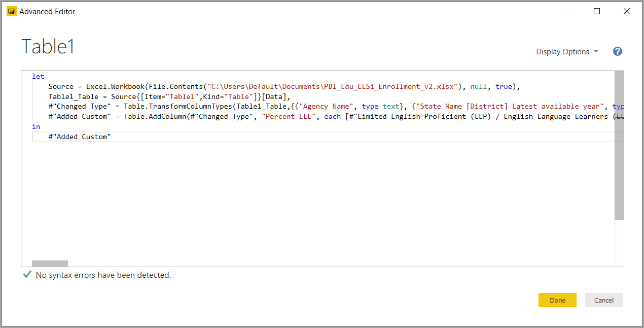Click the green syntax check mark icon
This screenshot has width=644, height=328.
pyautogui.click(x=27, y=275)
